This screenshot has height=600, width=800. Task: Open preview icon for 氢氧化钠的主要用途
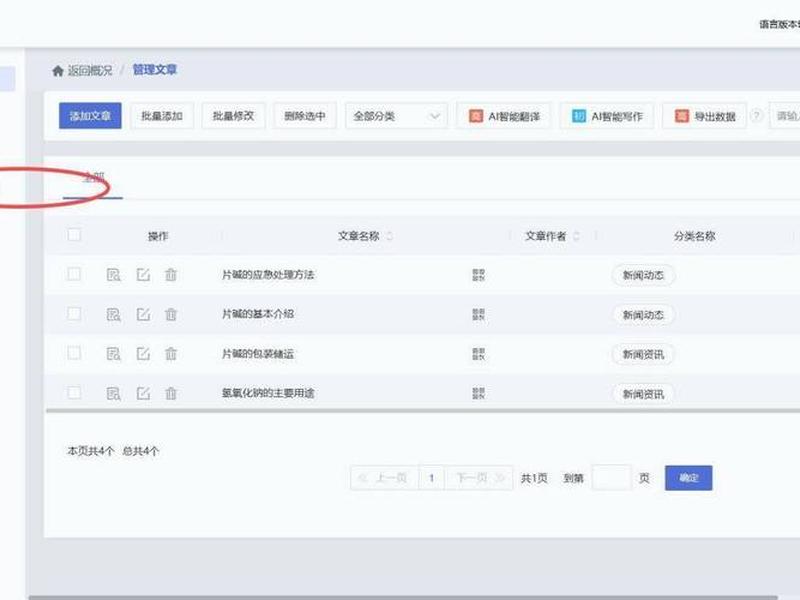point(113,393)
